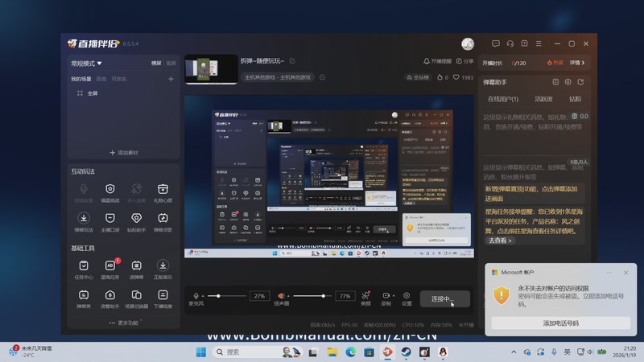Image resolution: width=644 pixels, height=362 pixels.
Task: Click the Windows taskbar 搜索 box
Action: 257,352
